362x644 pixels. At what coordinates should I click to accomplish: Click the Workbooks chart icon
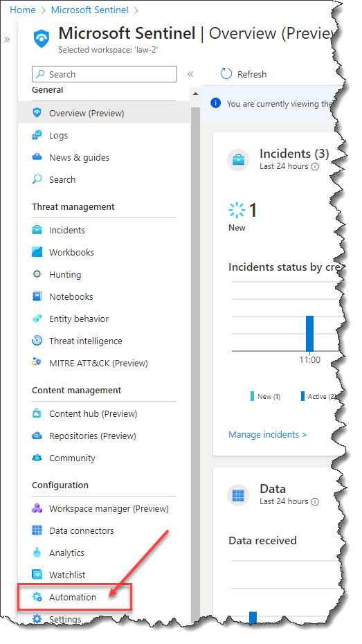(37, 252)
